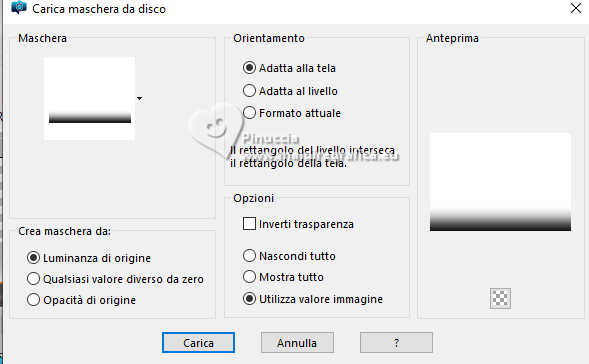The height and width of the screenshot is (364, 589).
Task: Click the PaintShop Pro app icon in title bar
Action: (x=19, y=8)
